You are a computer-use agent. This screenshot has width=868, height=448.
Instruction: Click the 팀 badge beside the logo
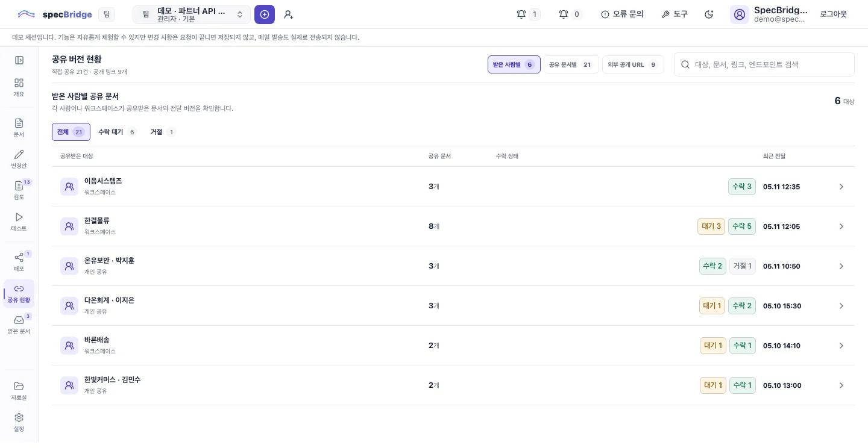click(x=107, y=14)
